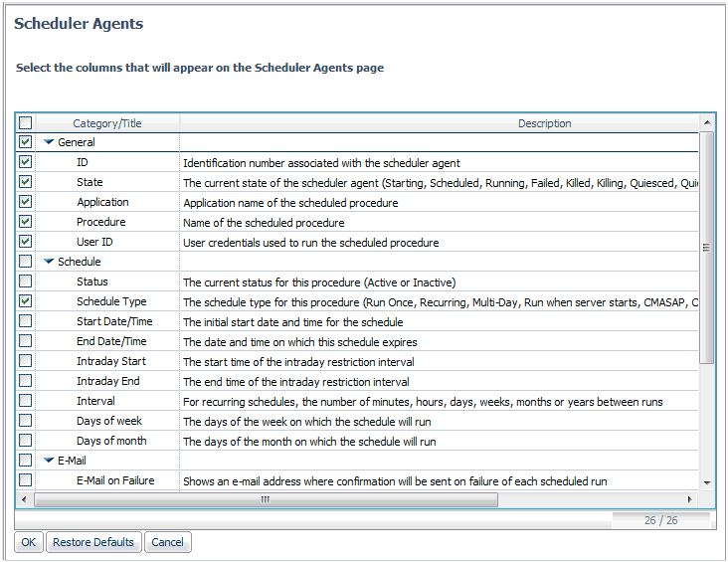Select the E-Mail on Failure row title
This screenshot has height=562, width=728.
tap(115, 480)
